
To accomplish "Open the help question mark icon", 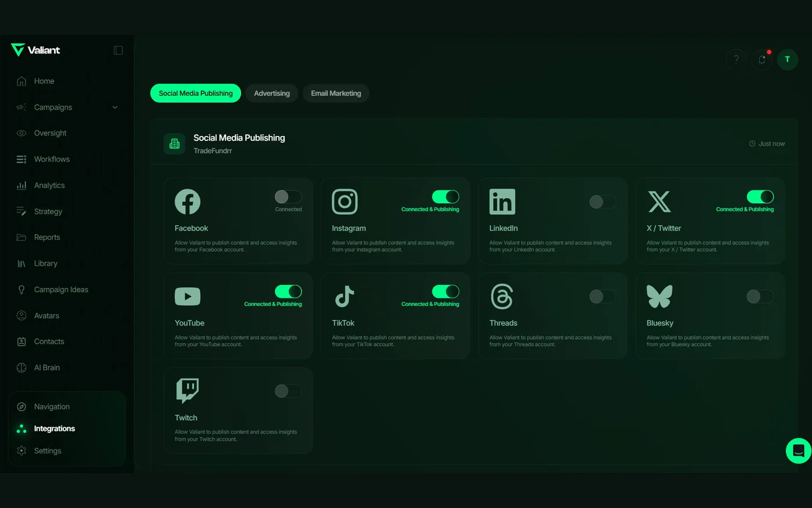I will click(x=736, y=59).
